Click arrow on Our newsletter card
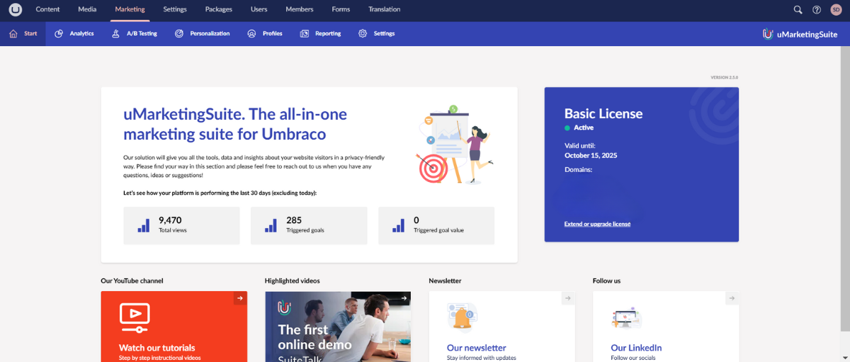The image size is (850, 362). 568,298
